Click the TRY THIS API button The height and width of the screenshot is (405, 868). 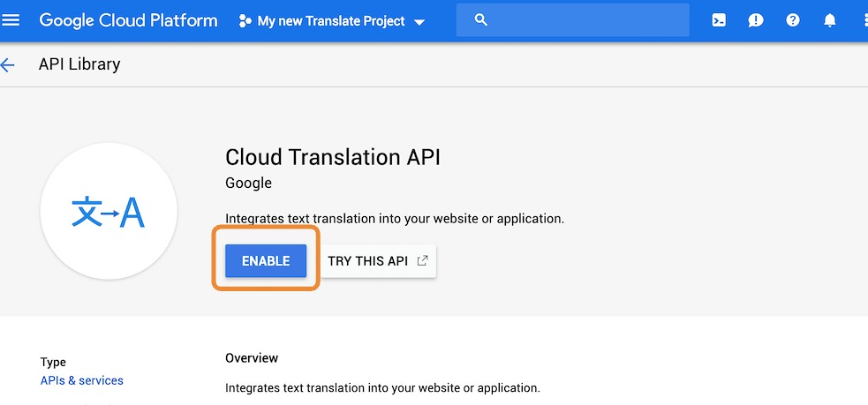point(367,261)
